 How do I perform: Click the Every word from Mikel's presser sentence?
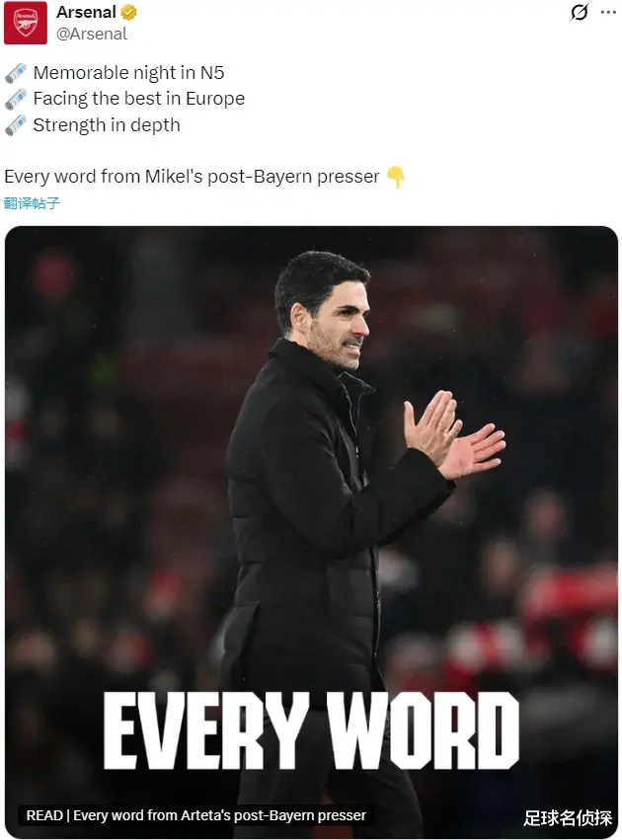[x=192, y=177]
